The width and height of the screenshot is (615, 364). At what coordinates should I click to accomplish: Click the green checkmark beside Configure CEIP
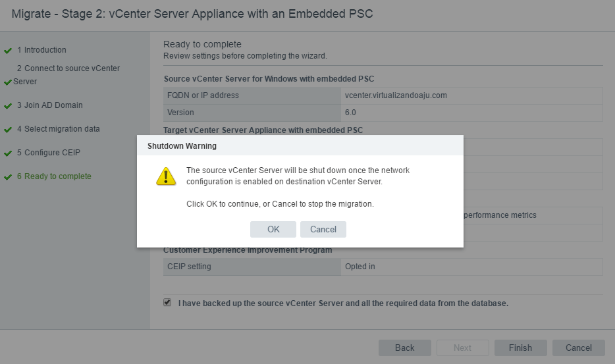click(x=8, y=153)
